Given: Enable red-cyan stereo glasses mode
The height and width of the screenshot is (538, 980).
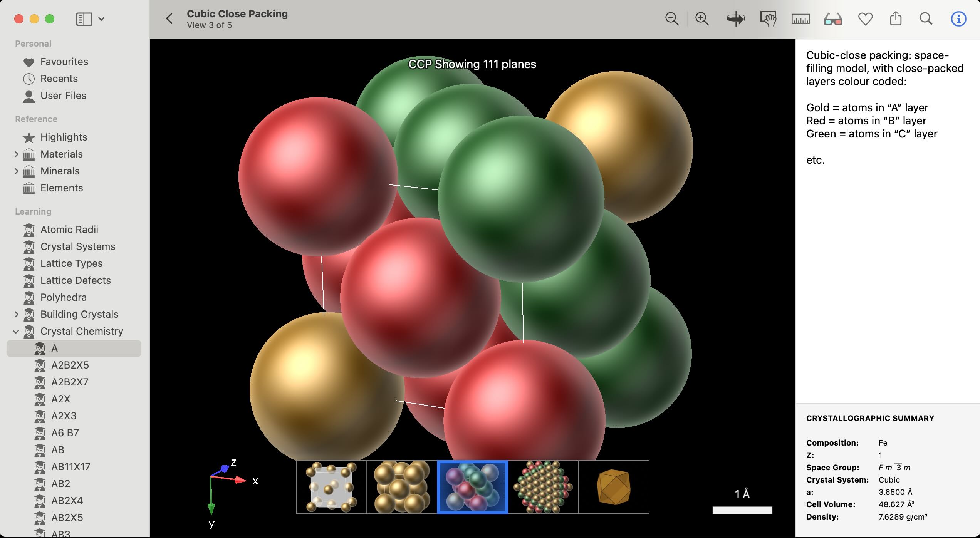Looking at the screenshot, I should coord(832,18).
